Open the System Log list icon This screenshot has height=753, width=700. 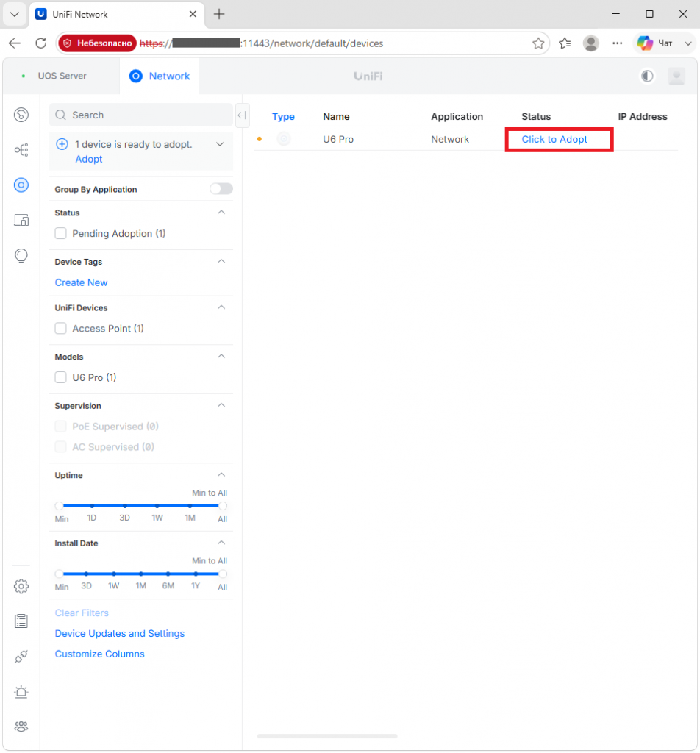point(21,621)
